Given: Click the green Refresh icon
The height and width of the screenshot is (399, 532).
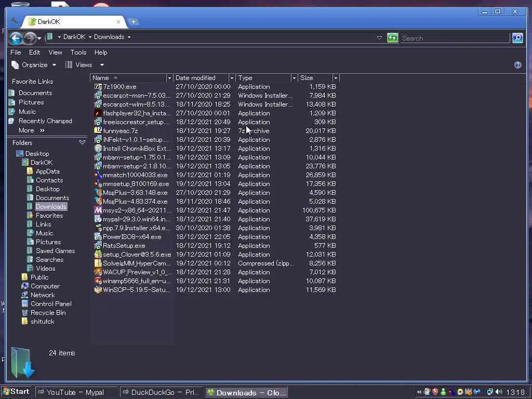Looking at the screenshot, I should click(392, 37).
